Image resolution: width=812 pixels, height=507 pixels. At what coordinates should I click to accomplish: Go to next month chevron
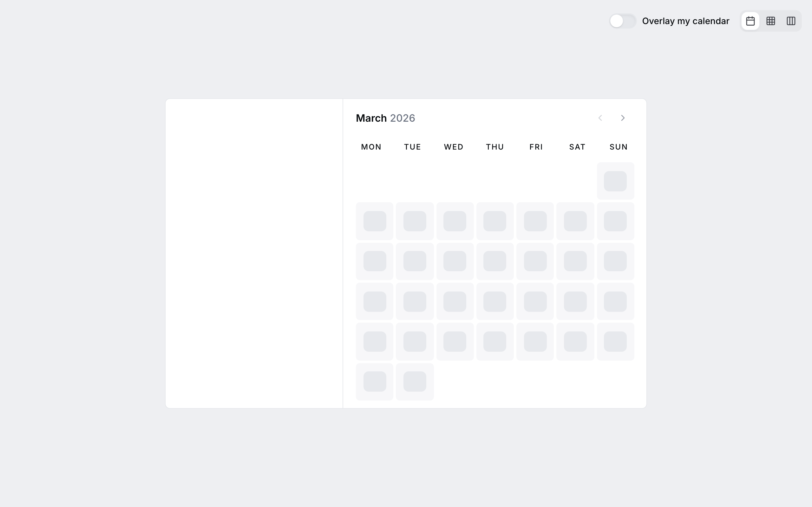click(x=623, y=118)
